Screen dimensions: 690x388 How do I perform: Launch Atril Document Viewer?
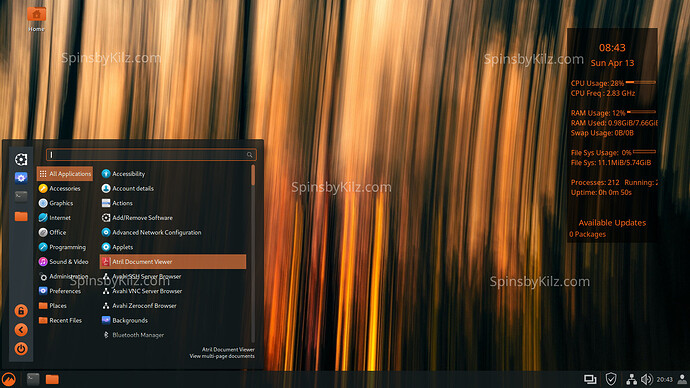click(173, 262)
